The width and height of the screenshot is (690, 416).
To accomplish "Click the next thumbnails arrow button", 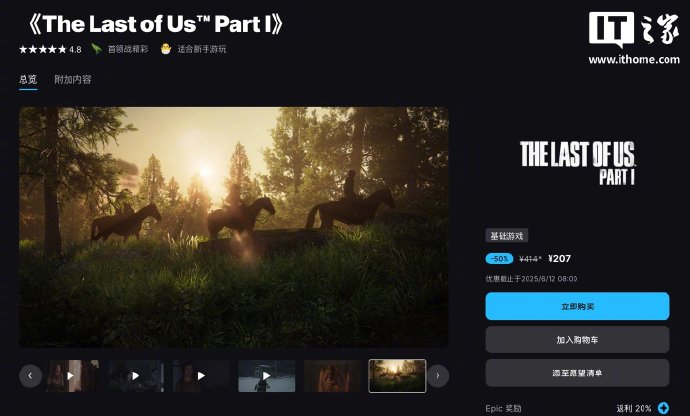I will click(x=438, y=376).
